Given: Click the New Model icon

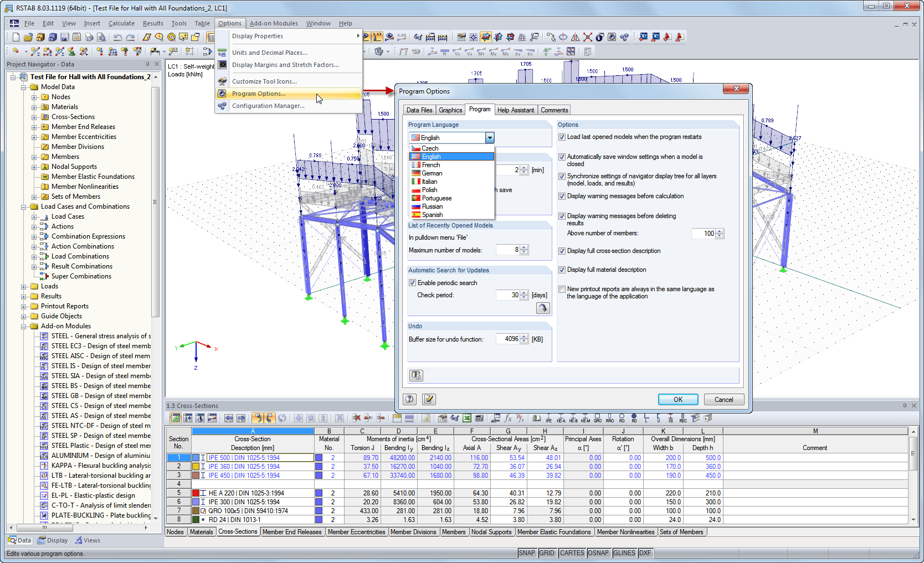Looking at the screenshot, I should coord(14,37).
